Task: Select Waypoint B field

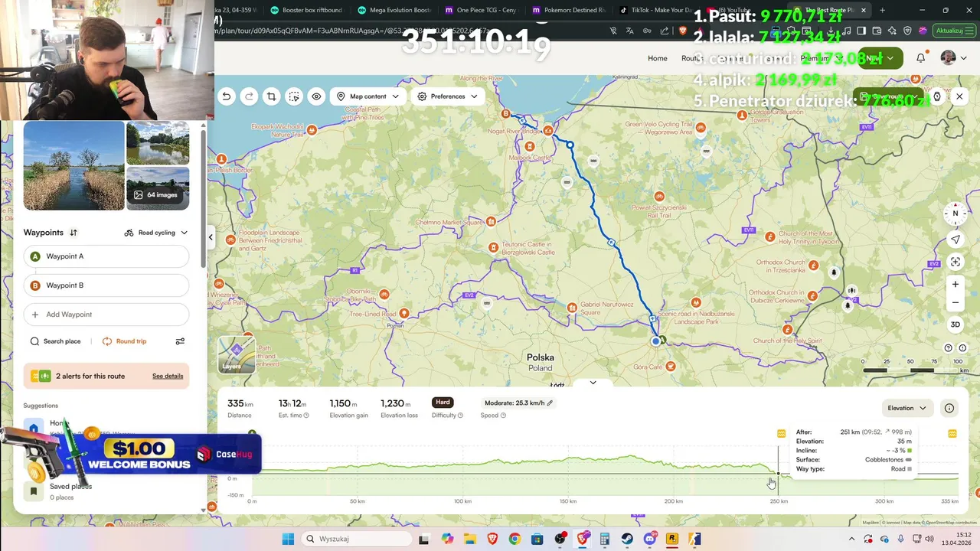Action: click(106, 285)
